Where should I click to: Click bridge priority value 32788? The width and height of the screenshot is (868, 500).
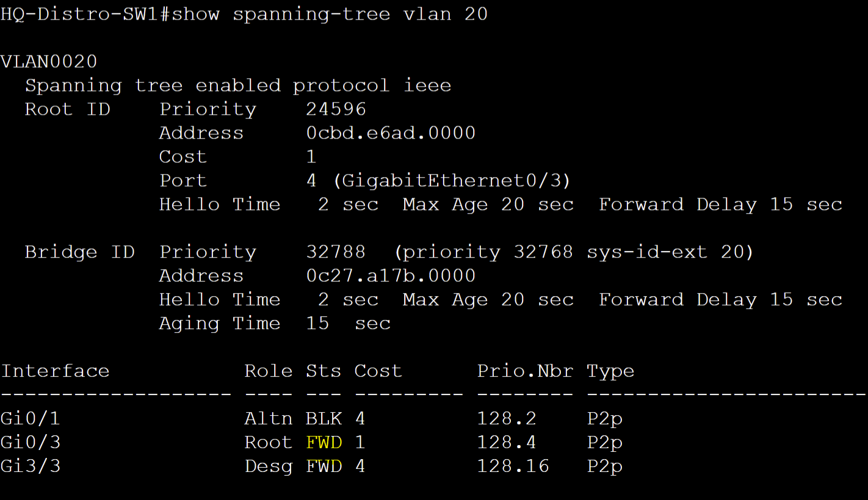(336, 252)
